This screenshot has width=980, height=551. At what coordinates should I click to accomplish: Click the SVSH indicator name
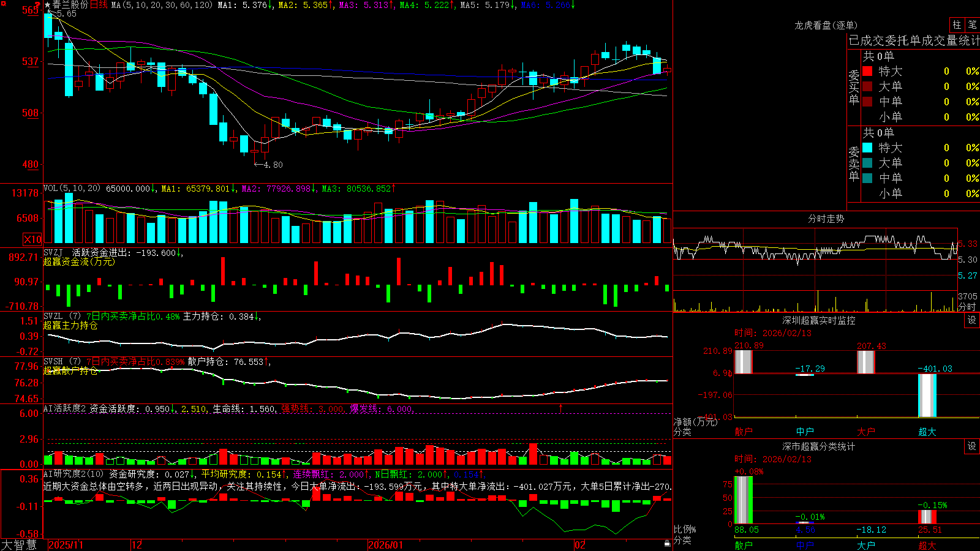(x=53, y=361)
